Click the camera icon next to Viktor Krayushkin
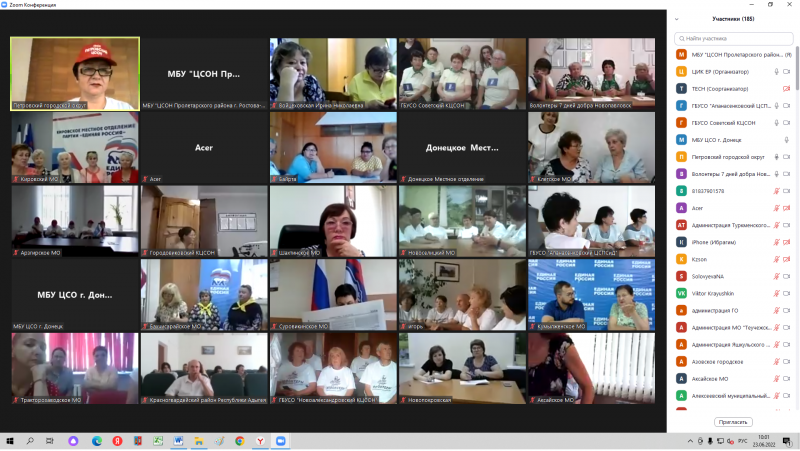The width and height of the screenshot is (800, 451). tap(787, 293)
